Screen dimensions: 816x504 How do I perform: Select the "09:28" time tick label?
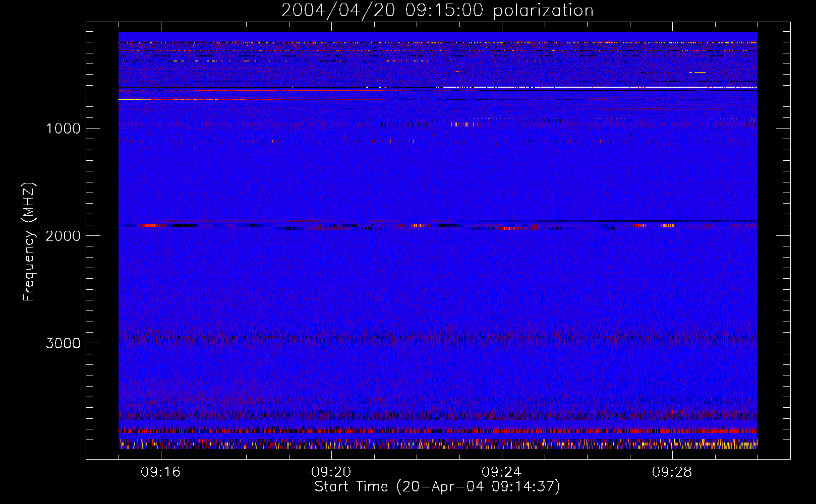[x=672, y=472]
